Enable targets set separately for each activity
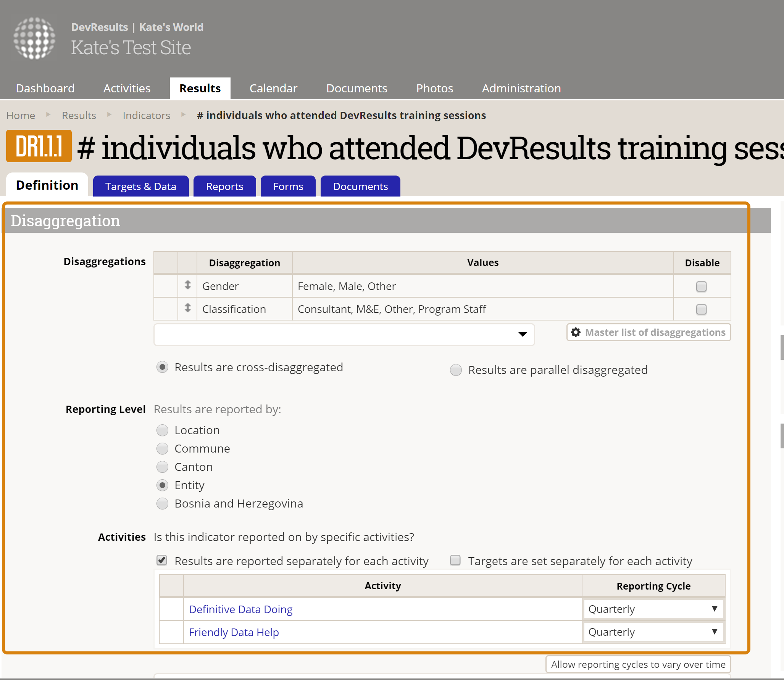The height and width of the screenshot is (680, 784). coord(455,560)
